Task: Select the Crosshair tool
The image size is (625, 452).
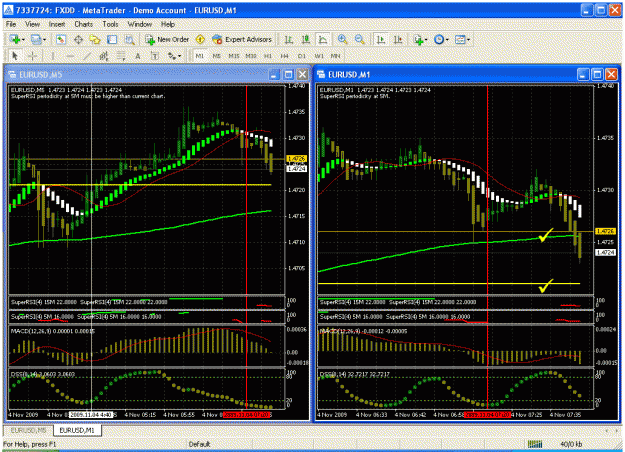Action: point(33,56)
